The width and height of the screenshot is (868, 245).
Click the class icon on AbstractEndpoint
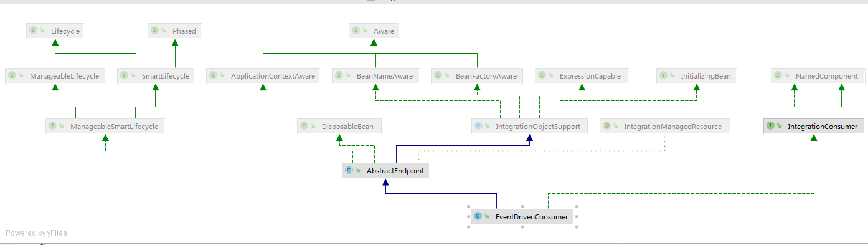click(x=349, y=170)
